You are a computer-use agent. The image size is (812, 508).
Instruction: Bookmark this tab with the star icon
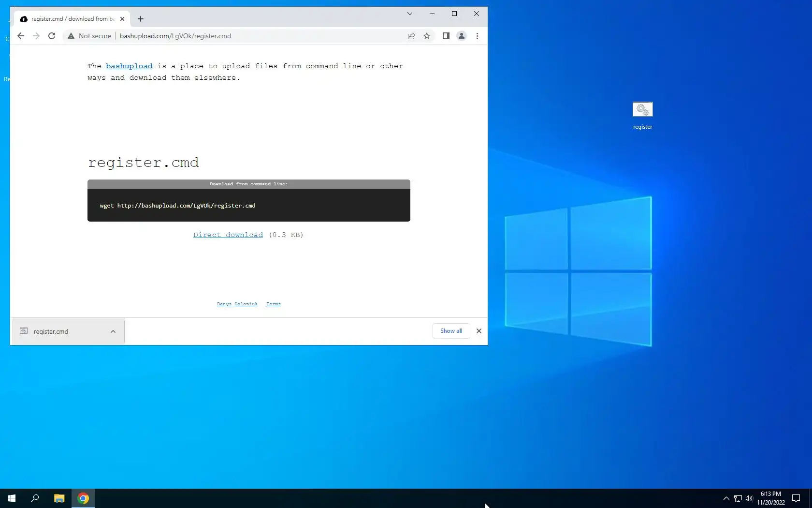pos(427,36)
